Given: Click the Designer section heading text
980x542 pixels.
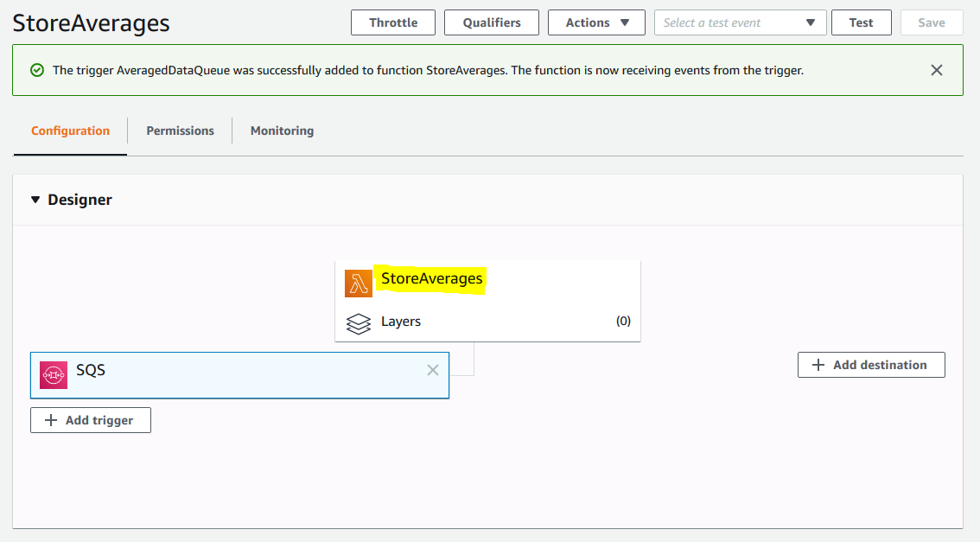Looking at the screenshot, I should coord(80,200).
